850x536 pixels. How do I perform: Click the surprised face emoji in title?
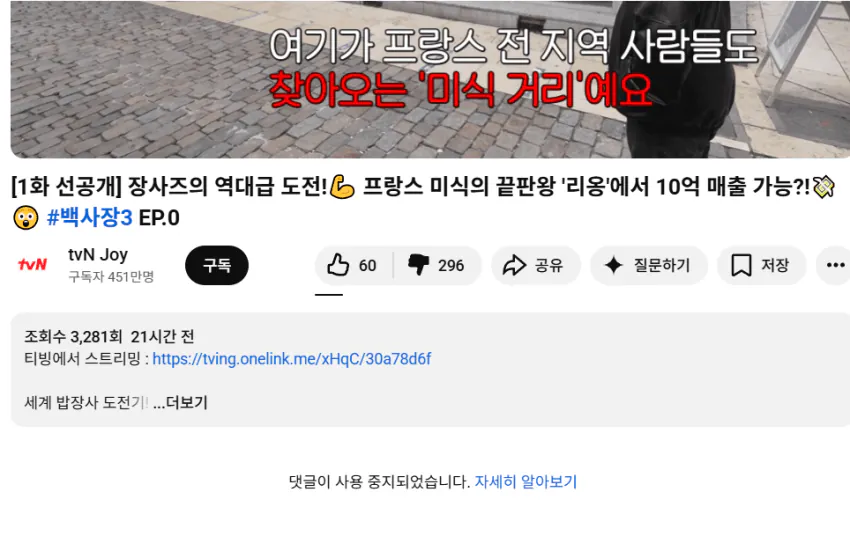(26, 218)
